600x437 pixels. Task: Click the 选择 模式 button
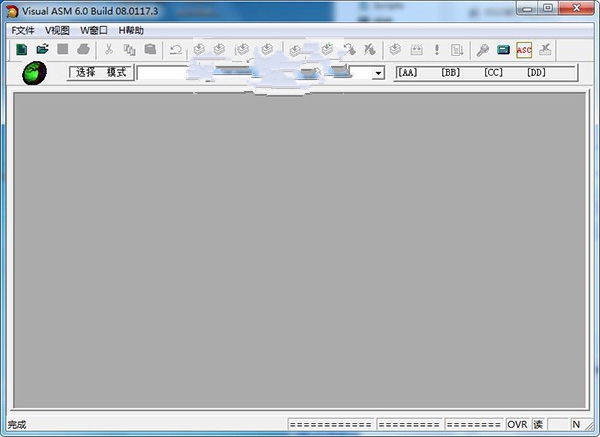[x=101, y=72]
